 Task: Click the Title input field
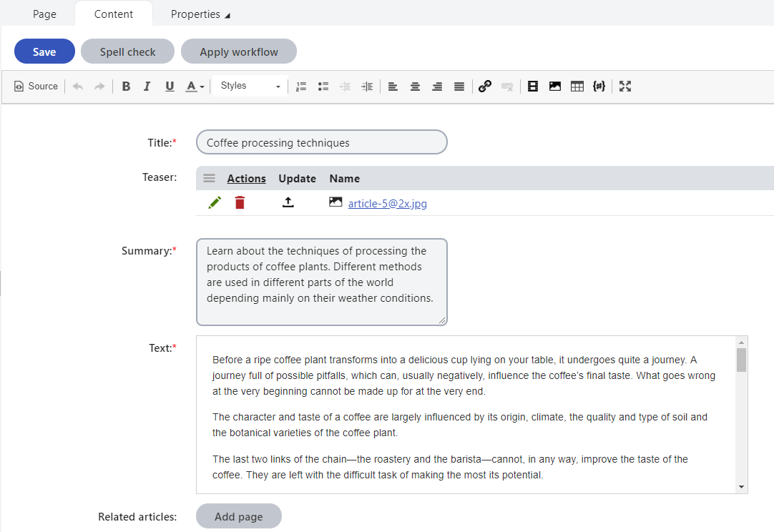321,142
